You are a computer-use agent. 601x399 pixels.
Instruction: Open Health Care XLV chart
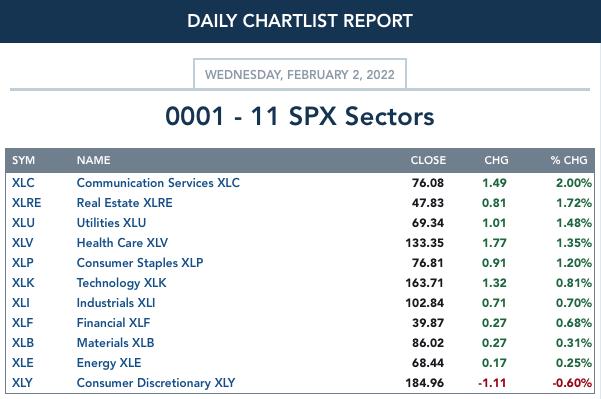click(122, 243)
